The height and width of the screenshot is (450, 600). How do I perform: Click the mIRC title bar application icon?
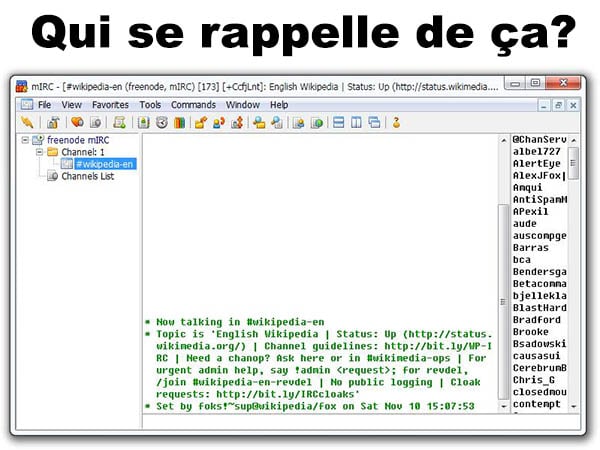22,86
